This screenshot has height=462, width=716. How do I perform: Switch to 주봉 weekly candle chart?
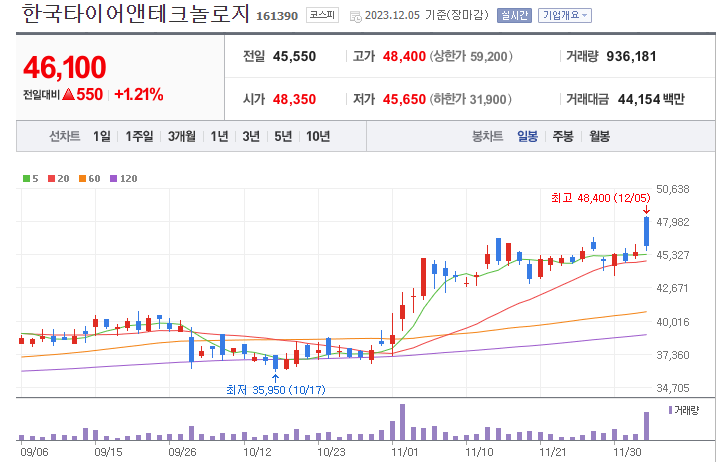(x=563, y=136)
